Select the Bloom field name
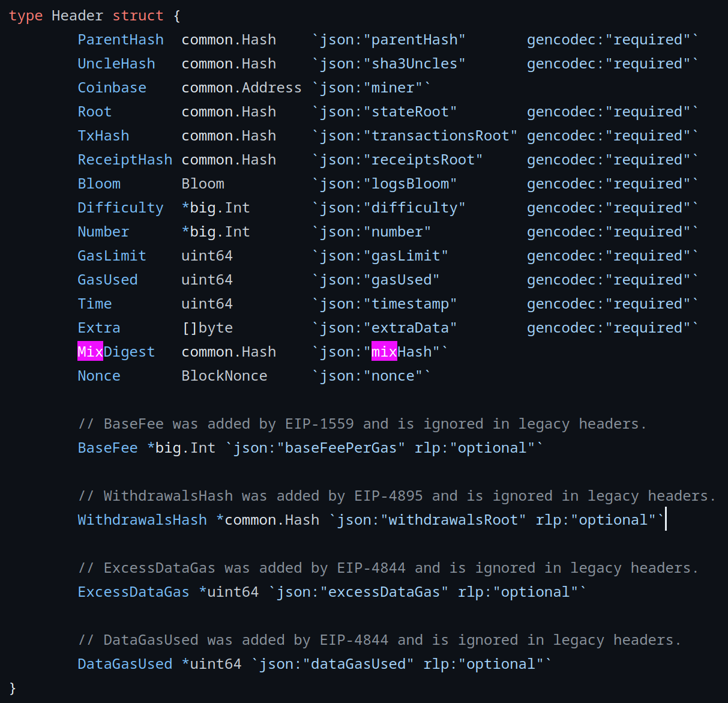728x703 pixels. tap(98, 183)
